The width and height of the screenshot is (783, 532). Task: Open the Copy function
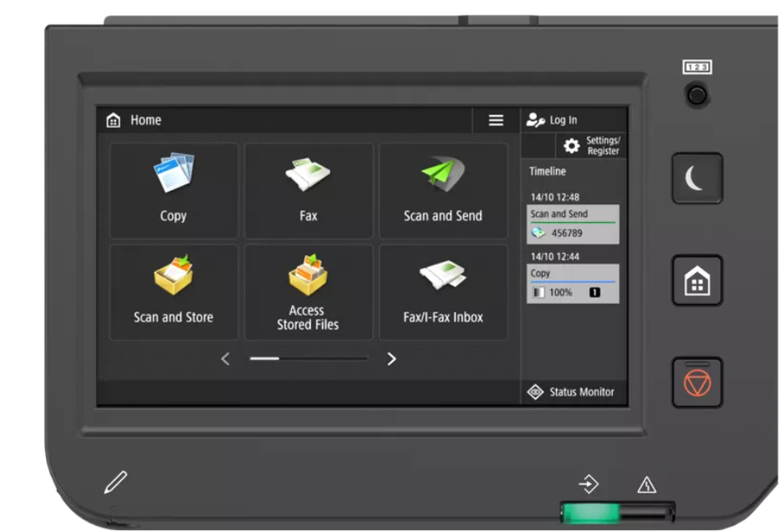(x=173, y=189)
